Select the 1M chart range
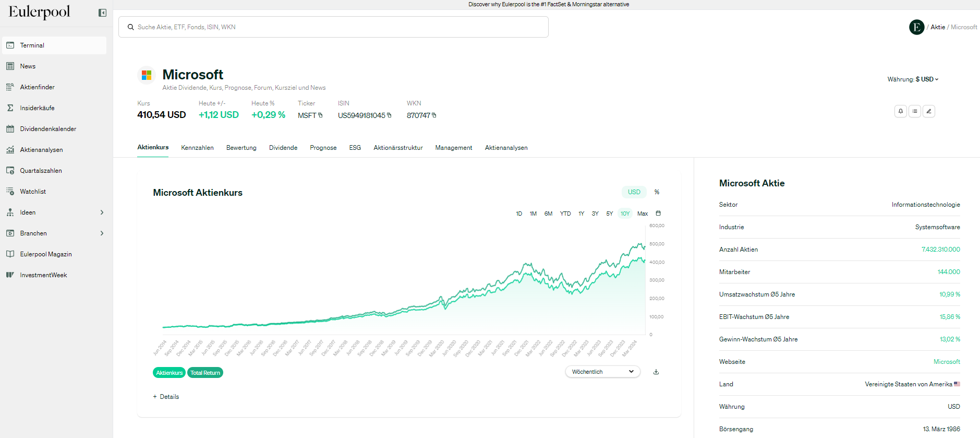This screenshot has height=438, width=980. click(533, 214)
